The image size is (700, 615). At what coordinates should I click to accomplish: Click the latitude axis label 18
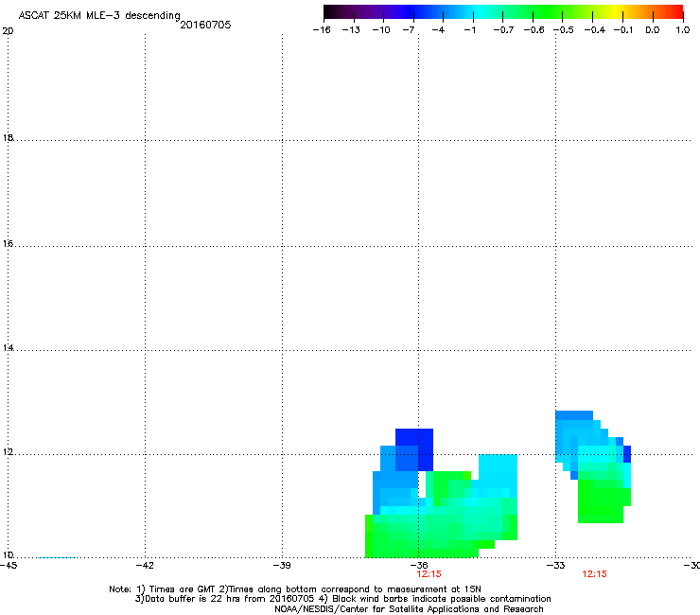point(8,137)
